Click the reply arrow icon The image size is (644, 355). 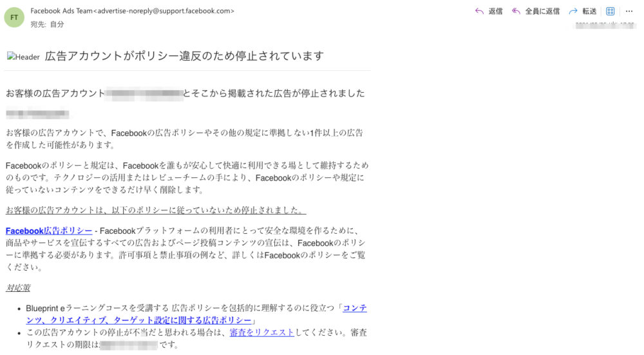pos(479,11)
